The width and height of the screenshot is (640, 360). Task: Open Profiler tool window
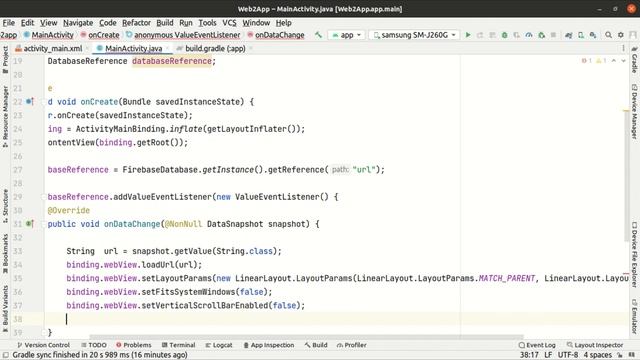tap(351, 345)
